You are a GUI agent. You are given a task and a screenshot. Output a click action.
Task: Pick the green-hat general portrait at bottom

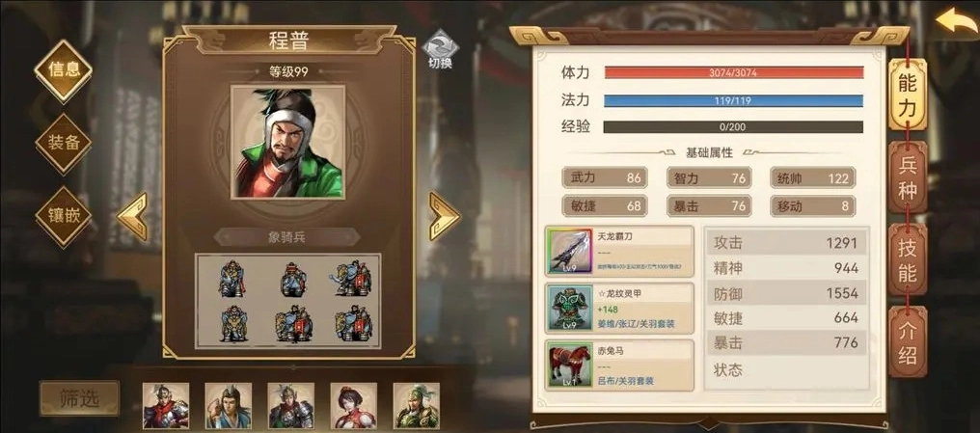pos(417,406)
